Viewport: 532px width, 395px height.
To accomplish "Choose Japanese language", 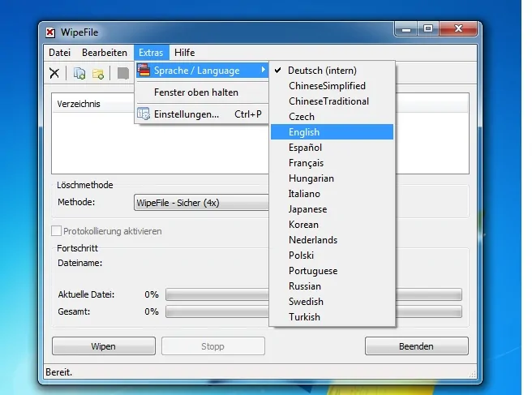I will 332,209.
